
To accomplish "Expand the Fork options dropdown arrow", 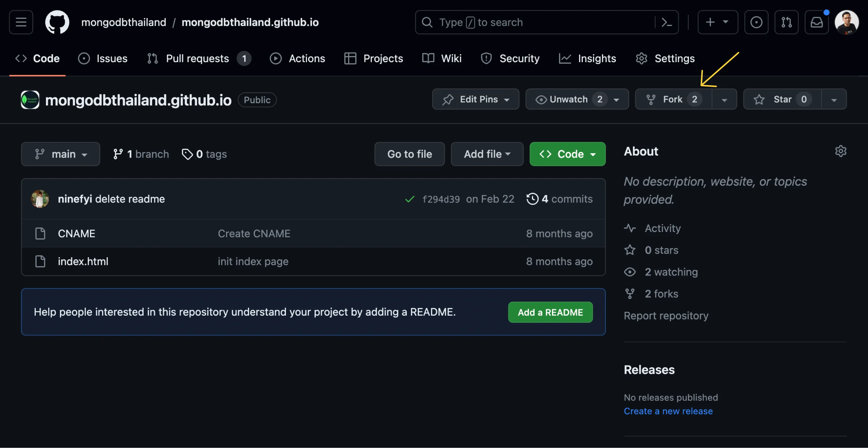I will click(724, 100).
